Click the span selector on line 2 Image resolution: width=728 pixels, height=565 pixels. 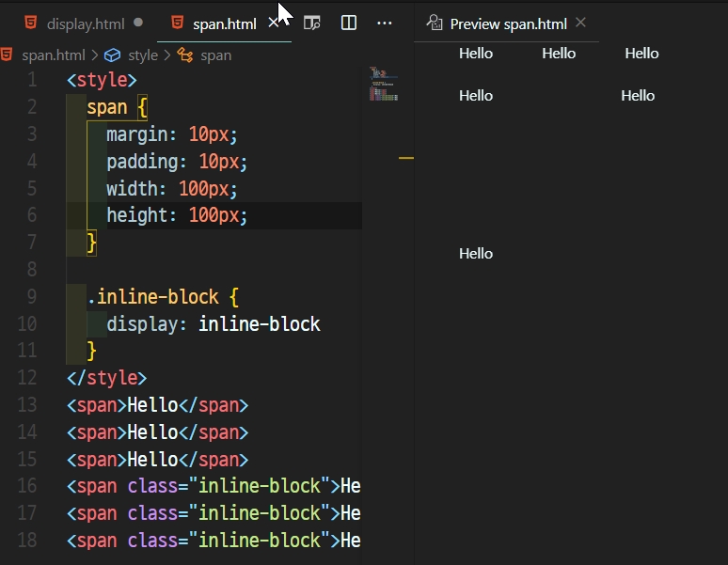107,107
